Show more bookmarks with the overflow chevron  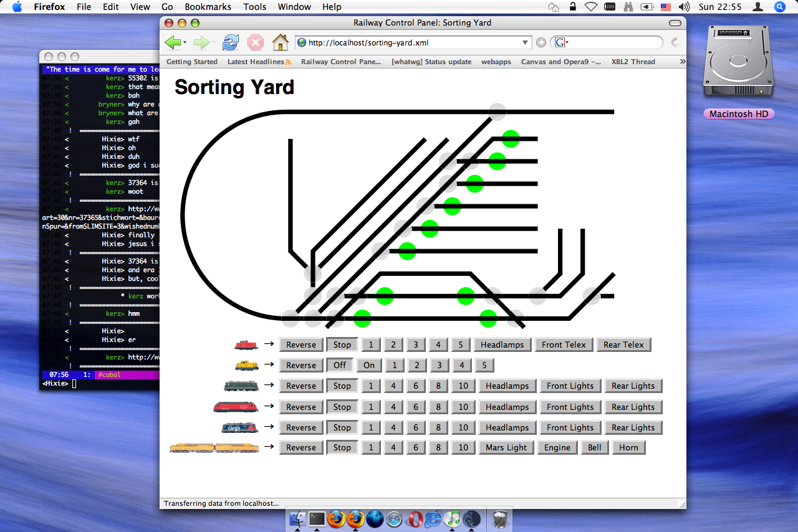coord(682,62)
